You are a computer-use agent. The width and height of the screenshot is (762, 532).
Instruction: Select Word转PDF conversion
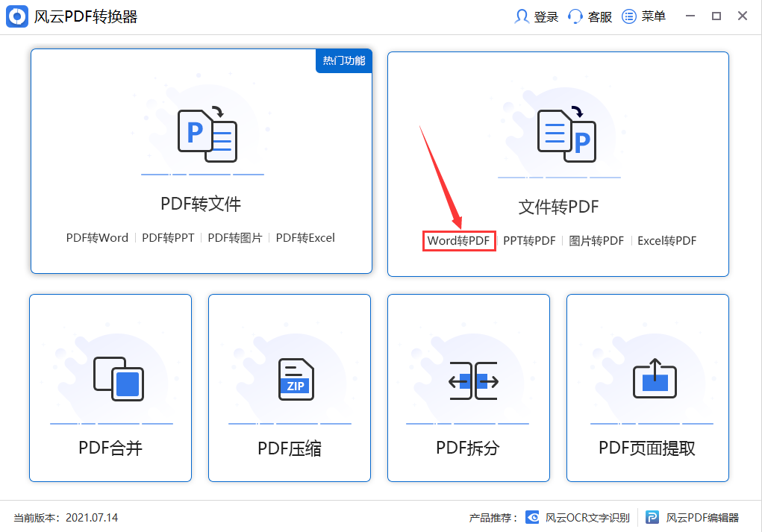pyautogui.click(x=458, y=240)
